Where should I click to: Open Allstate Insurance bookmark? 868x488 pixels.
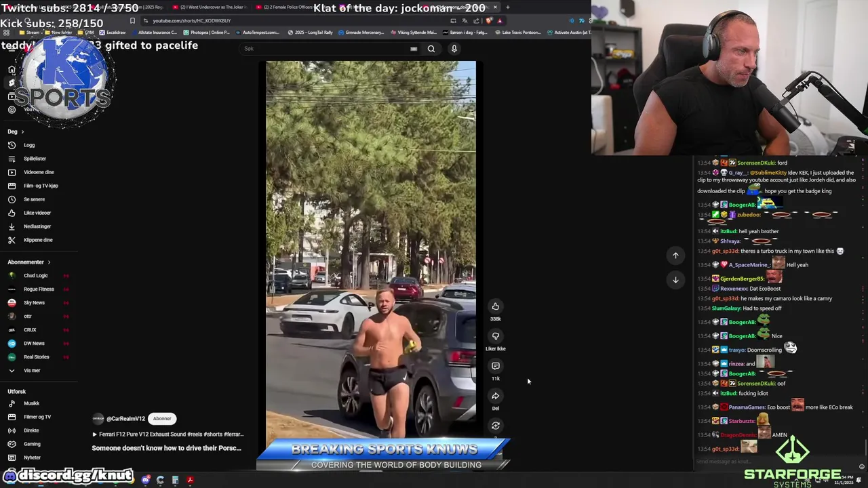[153, 33]
